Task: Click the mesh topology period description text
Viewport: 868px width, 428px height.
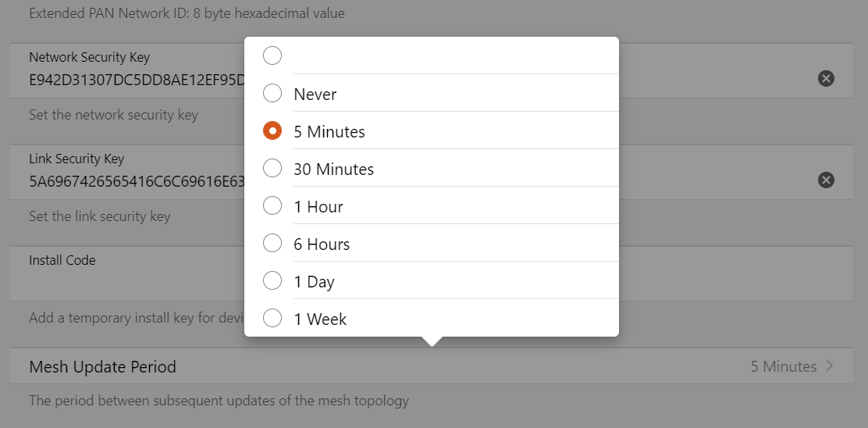Action: [219, 401]
